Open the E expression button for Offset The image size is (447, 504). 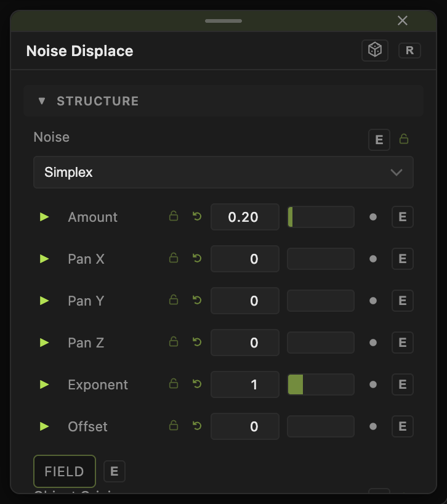point(403,426)
